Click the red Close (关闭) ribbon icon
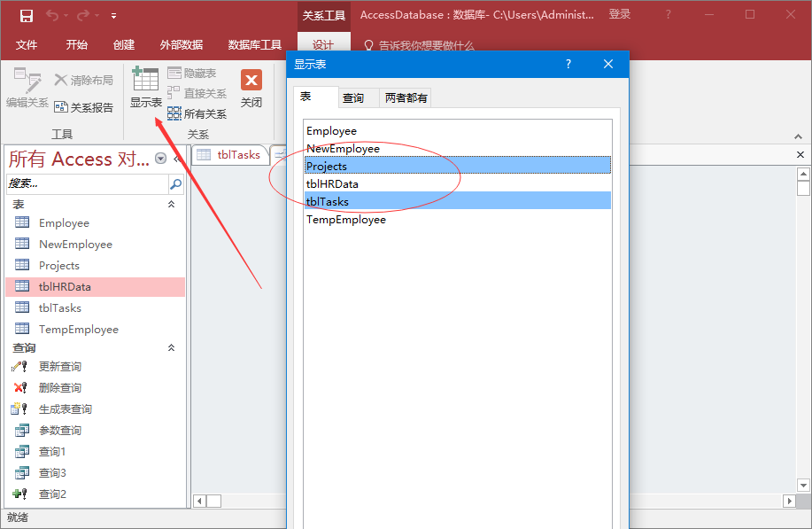The image size is (812, 529). (x=251, y=81)
